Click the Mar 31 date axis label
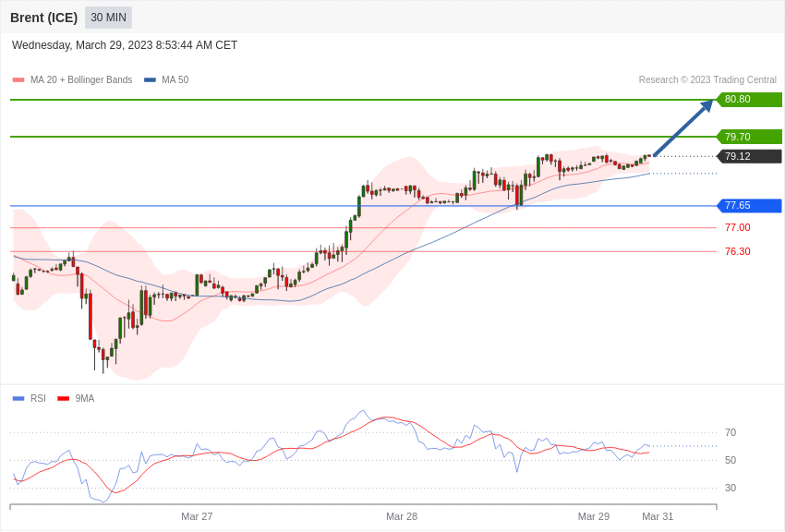 pos(658,516)
